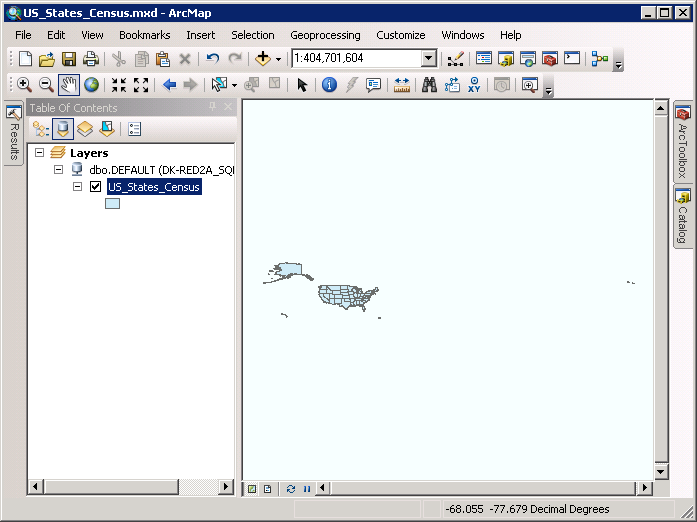Open a map document with folder icon
The image size is (697, 522).
[47, 59]
